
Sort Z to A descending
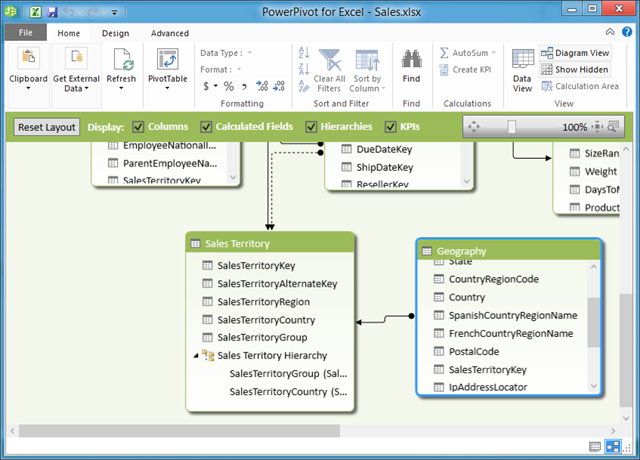point(304,69)
